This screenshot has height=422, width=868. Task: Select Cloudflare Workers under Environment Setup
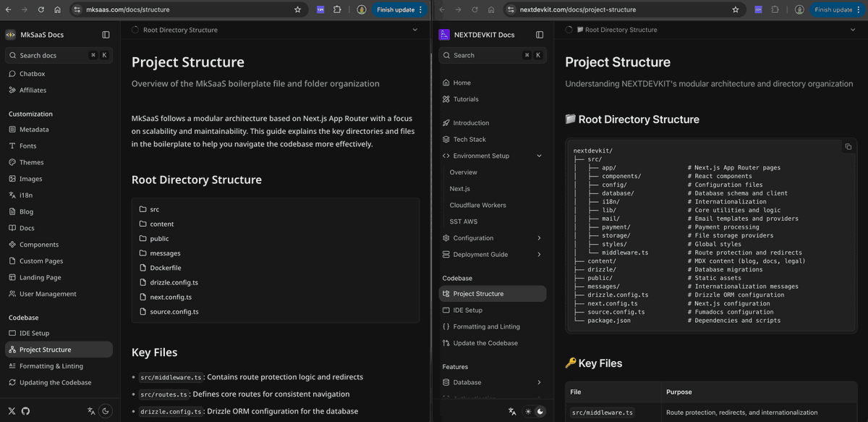(477, 205)
